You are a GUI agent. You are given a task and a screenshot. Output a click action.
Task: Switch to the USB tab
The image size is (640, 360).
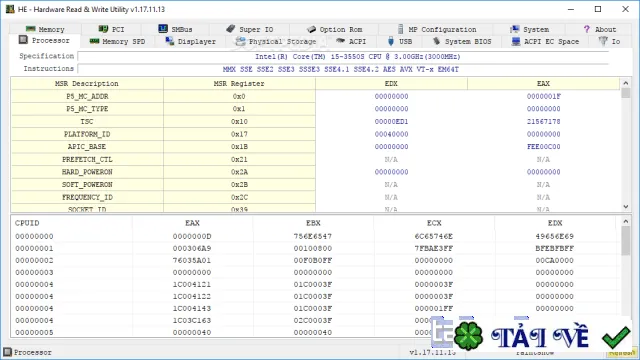click(x=400, y=41)
